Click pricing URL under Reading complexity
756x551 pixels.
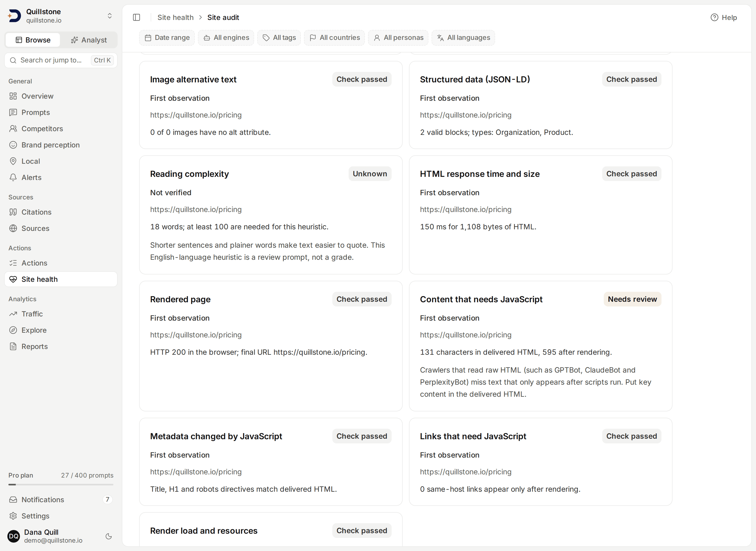(196, 209)
